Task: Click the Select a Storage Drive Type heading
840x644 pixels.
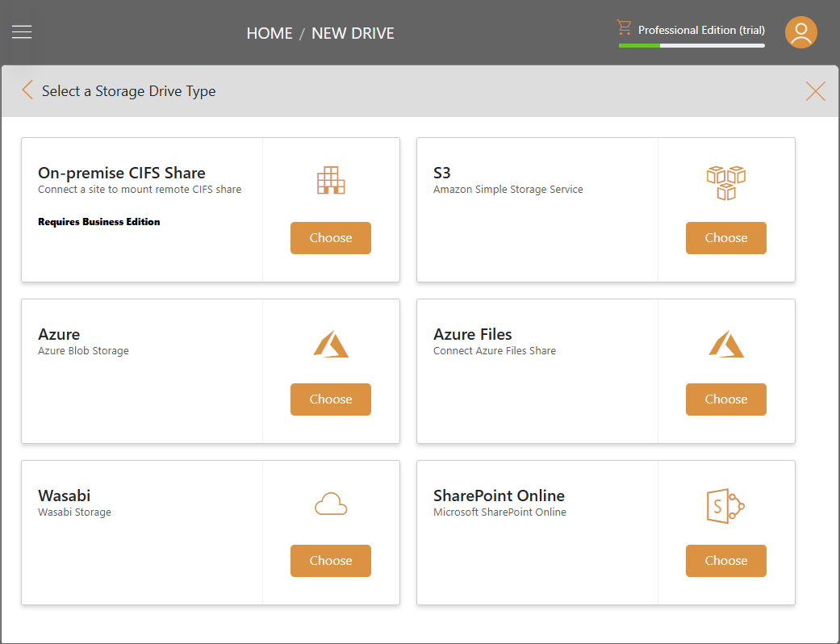Action: (128, 91)
